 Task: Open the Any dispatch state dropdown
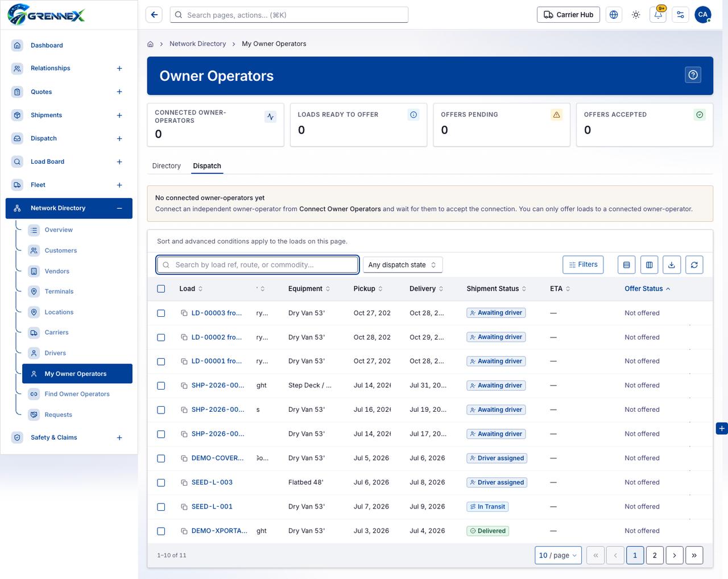coord(403,264)
